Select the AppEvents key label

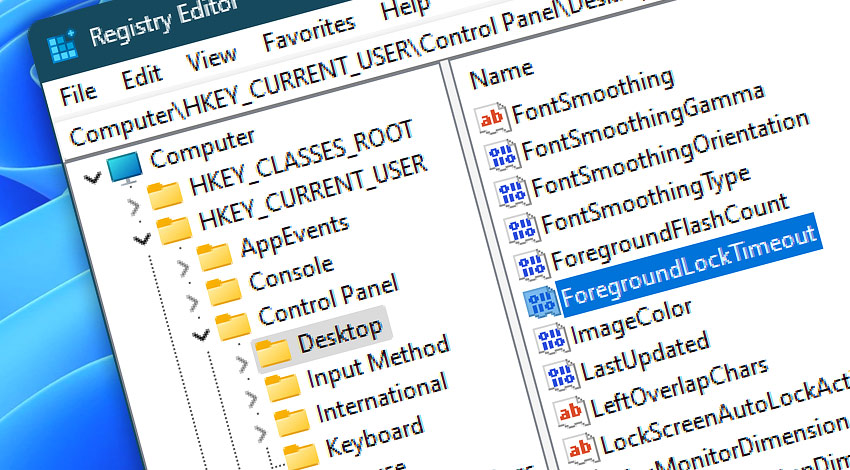point(295,236)
